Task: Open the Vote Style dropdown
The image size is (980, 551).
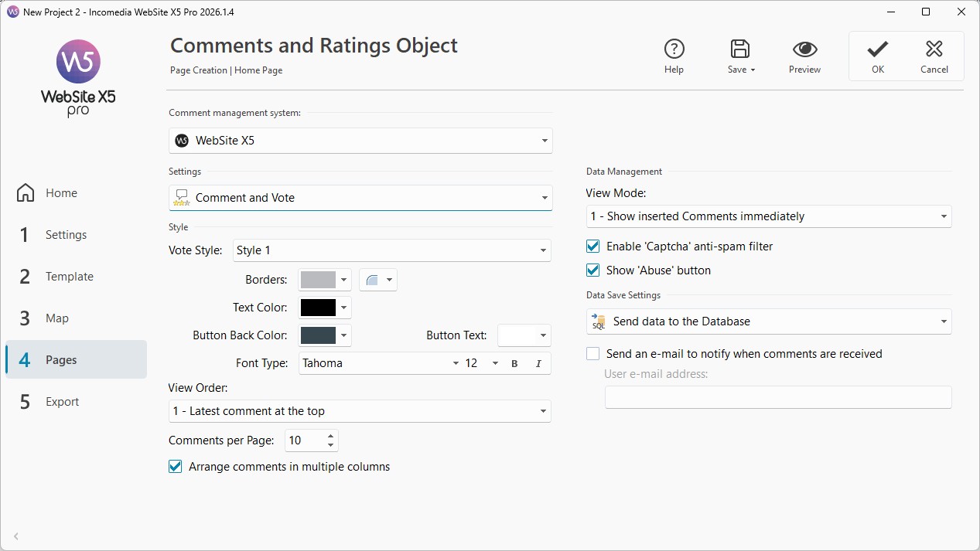Action: click(391, 250)
